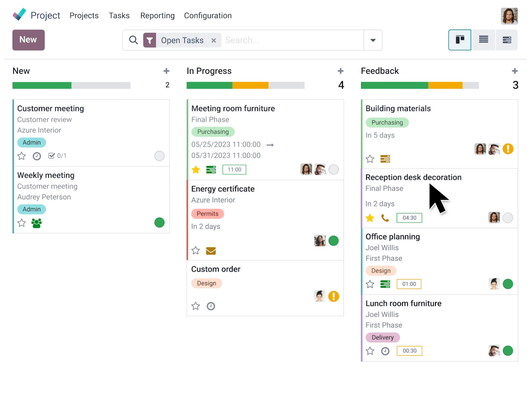This screenshot has height=398, width=532.
Task: Open the search options dropdown arrow
Action: click(x=373, y=40)
